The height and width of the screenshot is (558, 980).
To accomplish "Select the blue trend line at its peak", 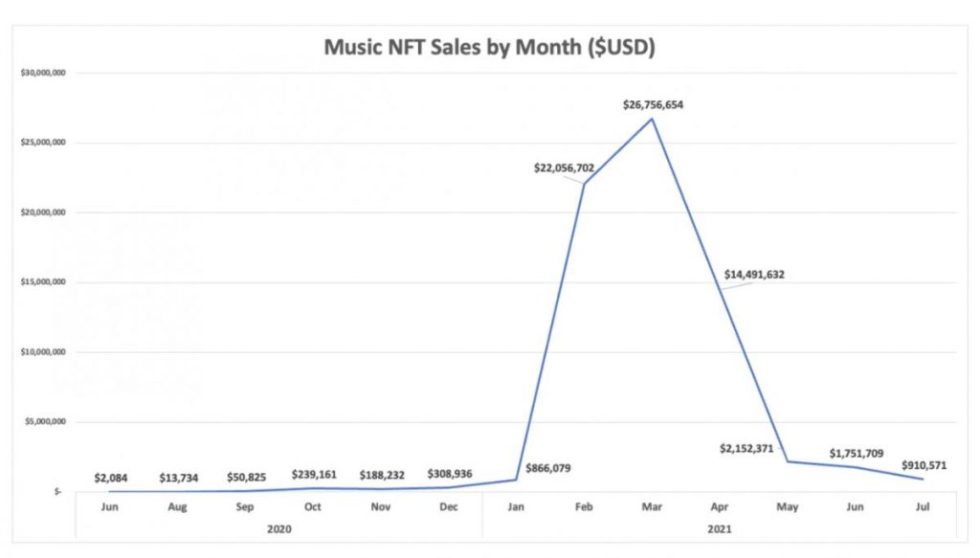I will [x=653, y=118].
